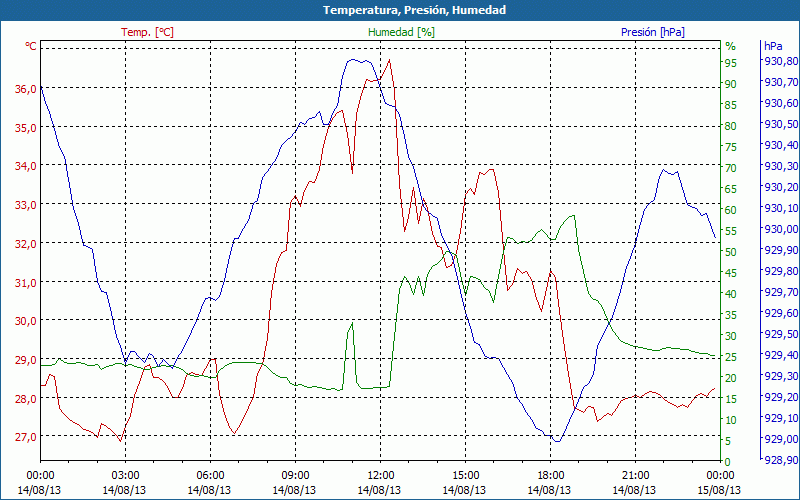Image resolution: width=800 pixels, height=500 pixels.
Task: Click pressure axis value 928,90
Action: [x=781, y=460]
